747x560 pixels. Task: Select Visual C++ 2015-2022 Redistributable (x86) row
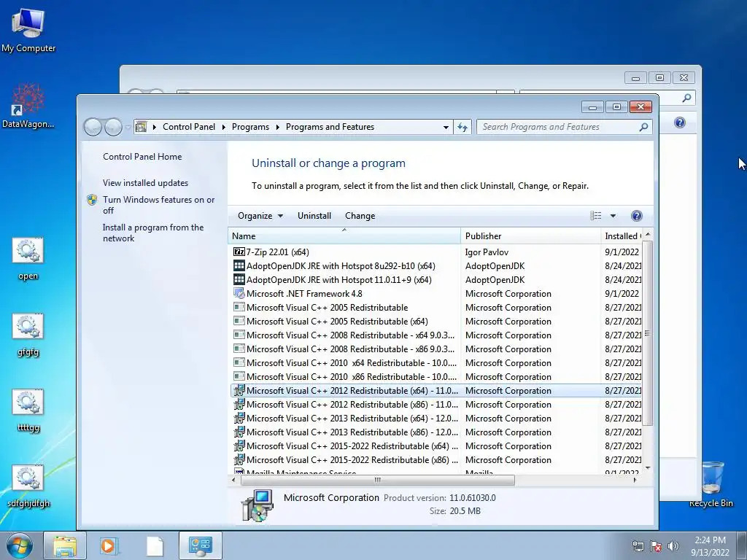tap(436, 460)
